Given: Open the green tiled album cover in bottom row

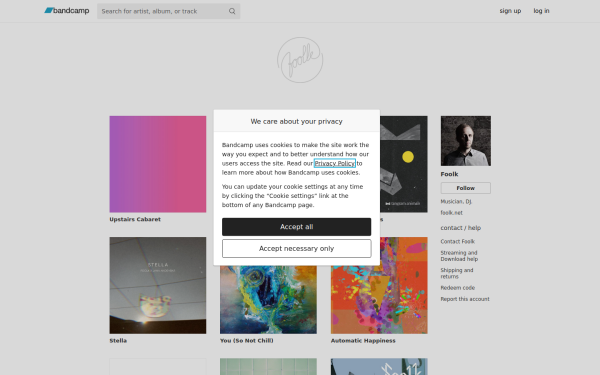Looking at the screenshot, I should click(268, 367).
